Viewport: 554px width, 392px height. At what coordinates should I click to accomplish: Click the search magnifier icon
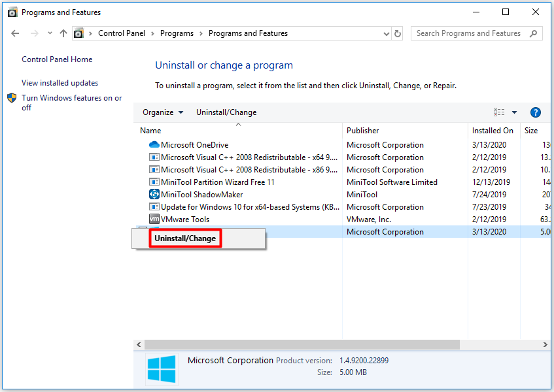point(533,33)
